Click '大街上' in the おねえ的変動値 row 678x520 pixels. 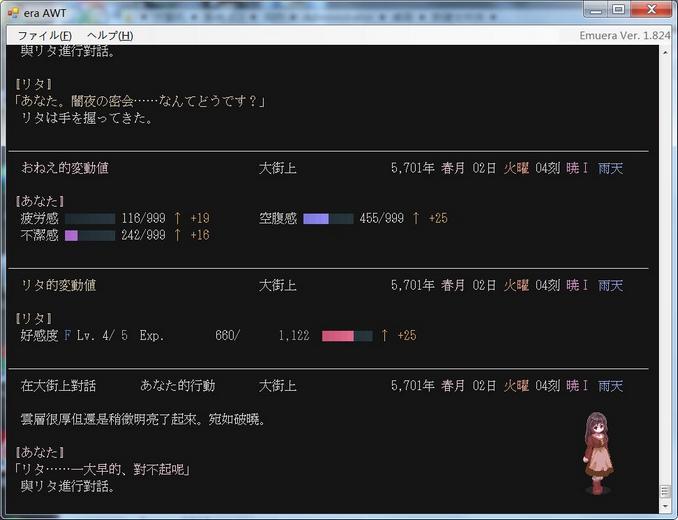click(278, 168)
